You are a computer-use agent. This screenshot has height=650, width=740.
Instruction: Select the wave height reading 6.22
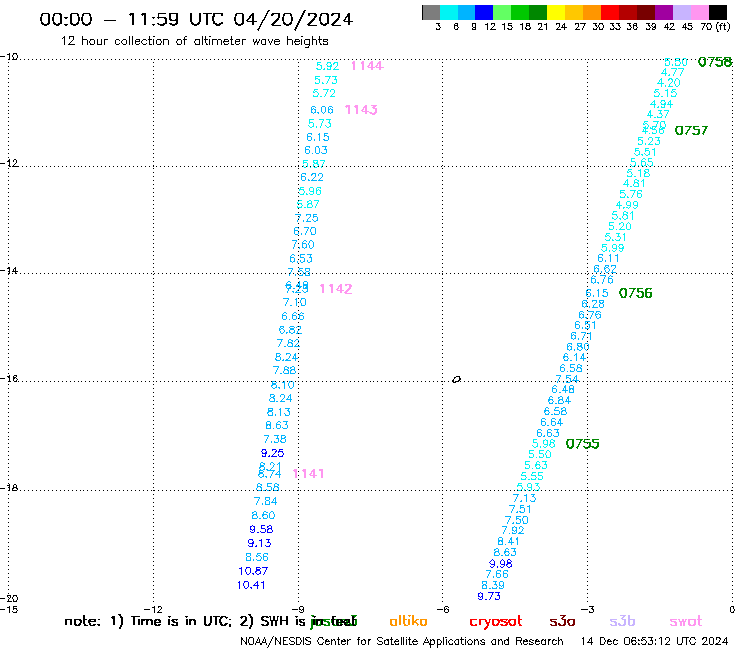click(x=312, y=177)
